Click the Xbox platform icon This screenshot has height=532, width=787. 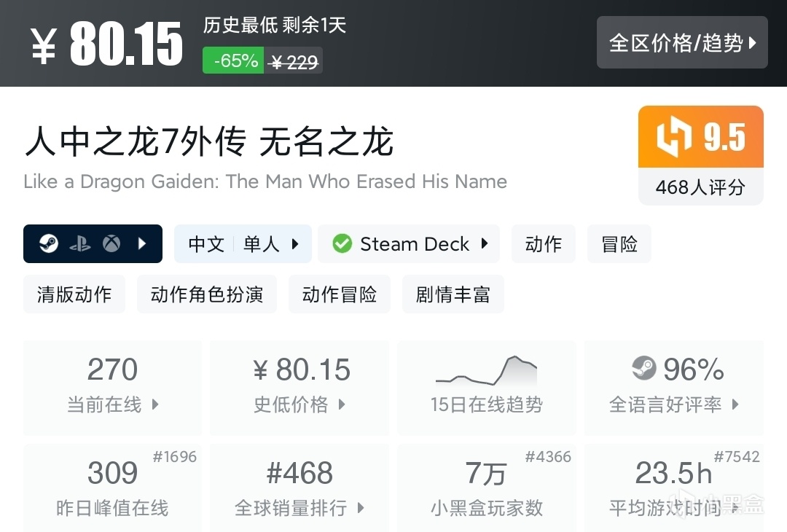tap(111, 243)
